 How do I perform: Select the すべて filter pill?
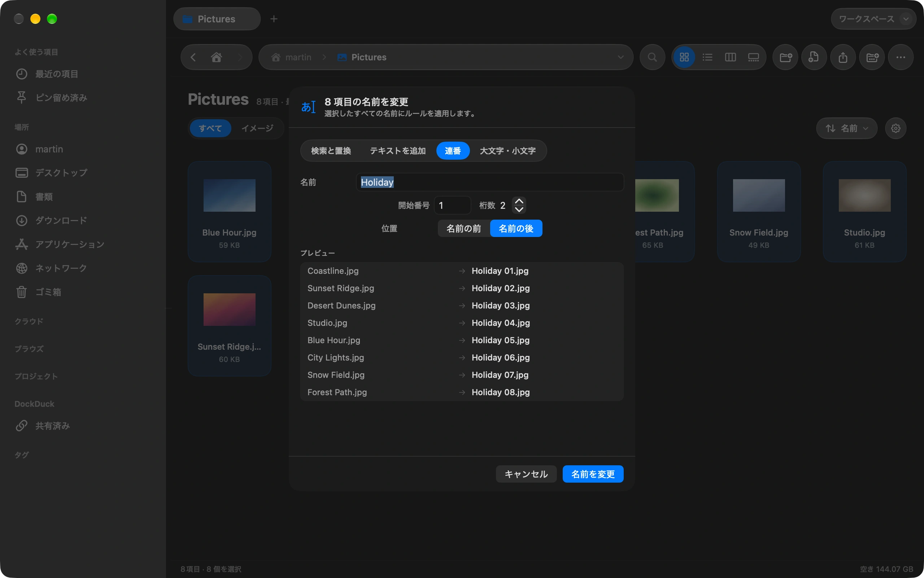(x=210, y=129)
